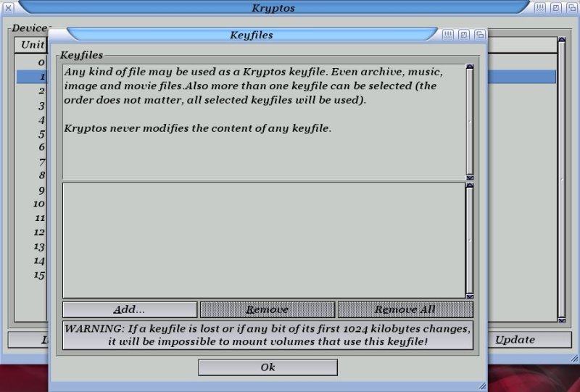The width and height of the screenshot is (580, 392).
Task: Click the Unit column header in Kryptos
Action: click(x=31, y=45)
